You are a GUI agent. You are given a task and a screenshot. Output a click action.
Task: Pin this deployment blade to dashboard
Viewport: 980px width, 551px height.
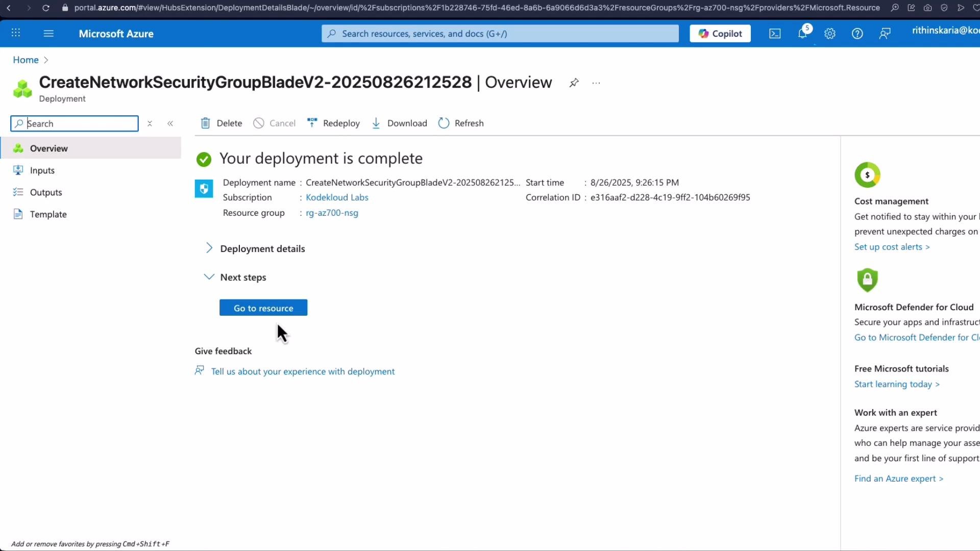[x=574, y=83]
